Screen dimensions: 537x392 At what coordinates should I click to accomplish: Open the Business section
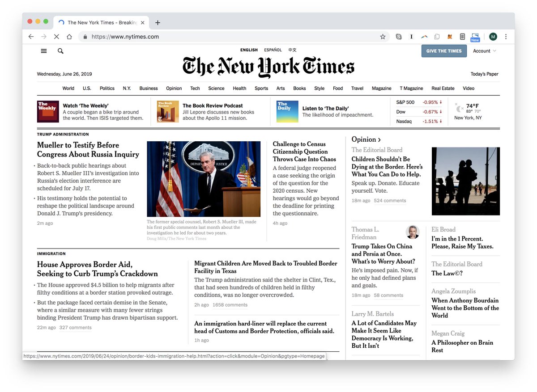pos(149,89)
